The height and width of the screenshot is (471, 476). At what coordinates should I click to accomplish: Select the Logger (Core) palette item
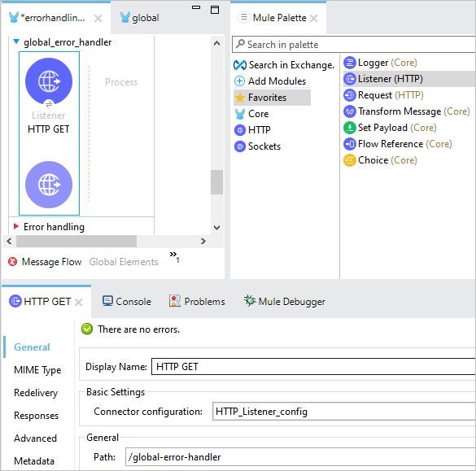tap(380, 63)
